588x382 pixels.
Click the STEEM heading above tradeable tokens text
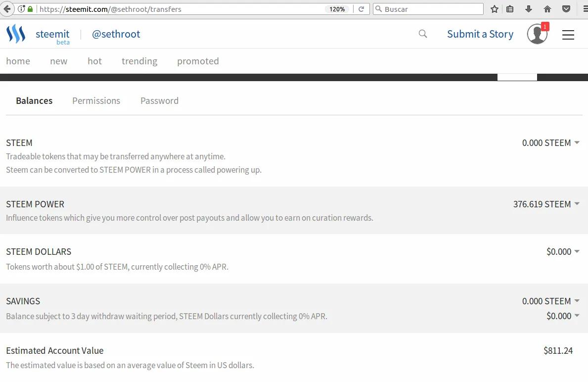point(19,143)
